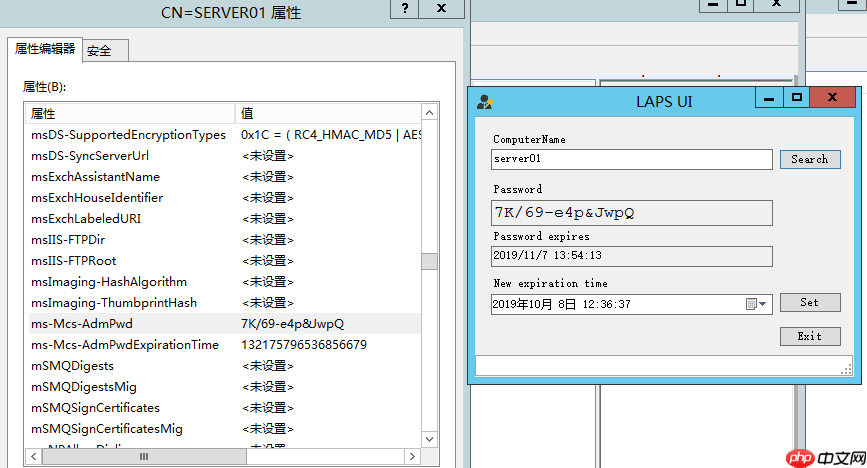
Task: Click the resize grip in LAPS UI status bar
Action: (846, 370)
